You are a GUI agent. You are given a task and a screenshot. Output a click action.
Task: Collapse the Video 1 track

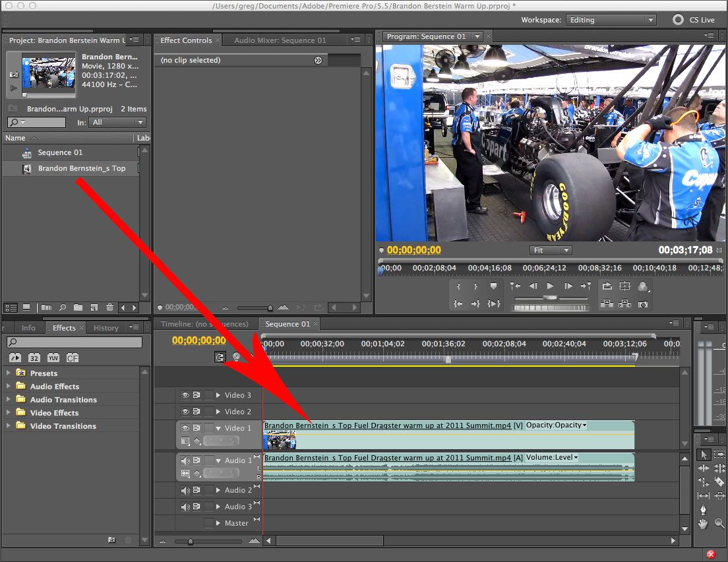pos(218,428)
